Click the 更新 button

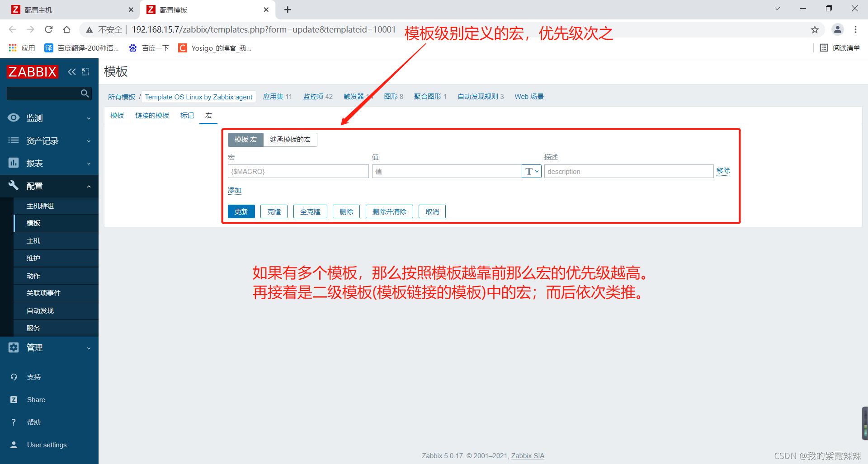click(x=241, y=211)
